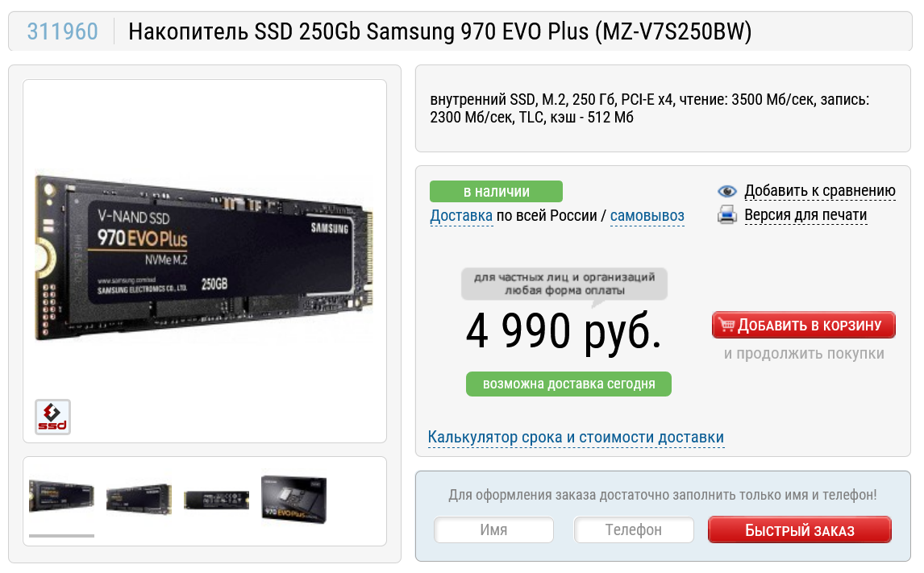Click the cart icon in the add button
This screenshot has width=924, height=573.
[x=726, y=325]
